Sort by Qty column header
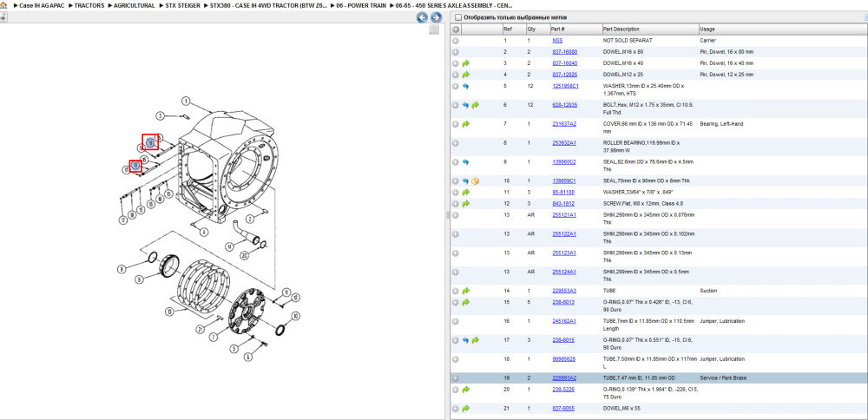The width and height of the screenshot is (868, 420). click(x=537, y=29)
